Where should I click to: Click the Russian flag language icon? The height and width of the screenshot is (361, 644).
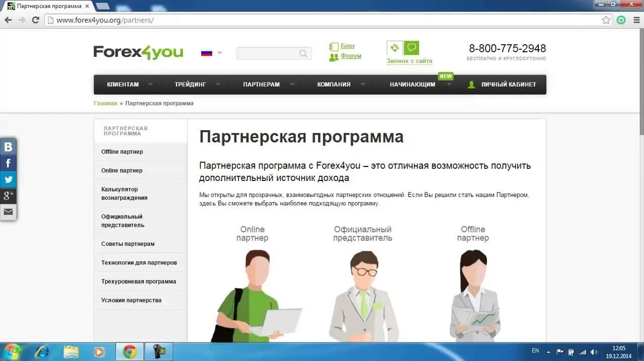pyautogui.click(x=206, y=53)
